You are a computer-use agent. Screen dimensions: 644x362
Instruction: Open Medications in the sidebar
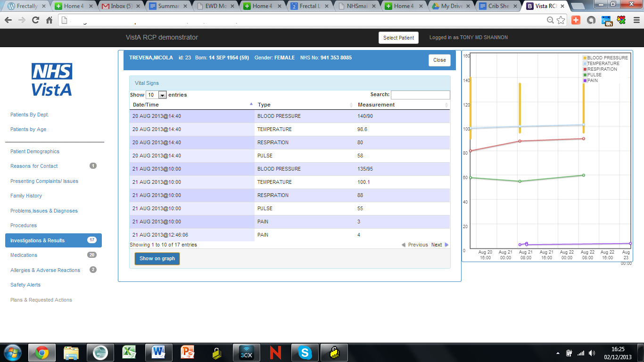[x=24, y=255]
